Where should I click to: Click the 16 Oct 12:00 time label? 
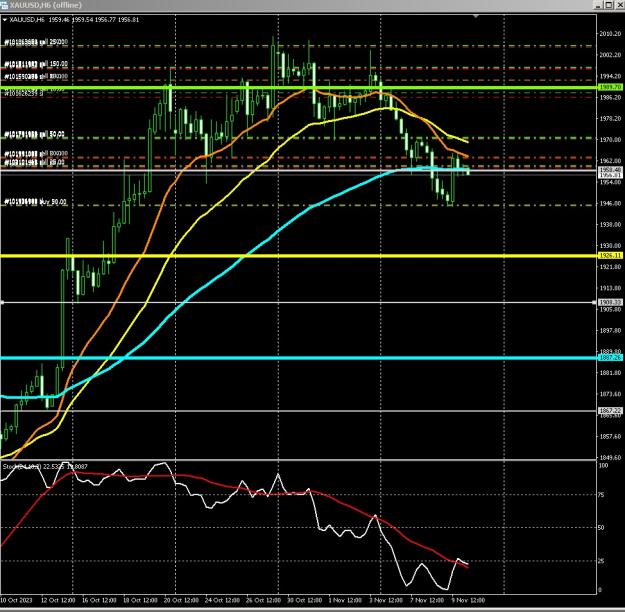(x=99, y=600)
